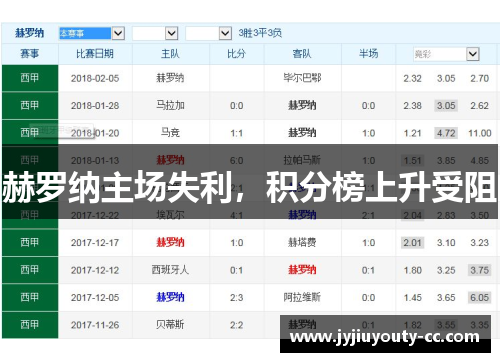Click the odds value 1.80
The image size is (500, 362).
coord(413,270)
